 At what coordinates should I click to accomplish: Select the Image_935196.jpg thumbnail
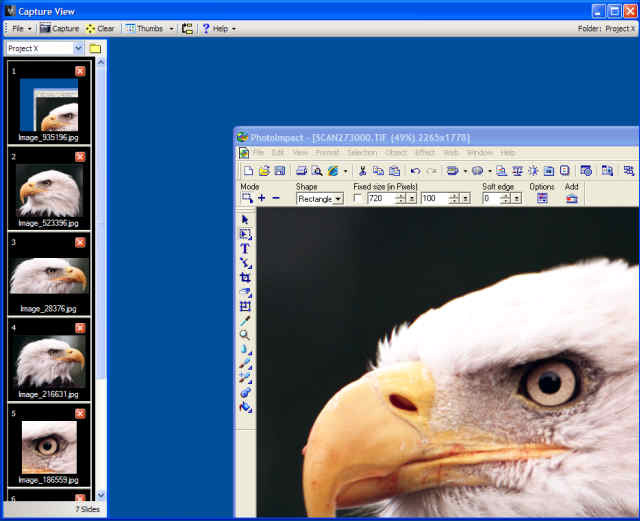(x=49, y=105)
